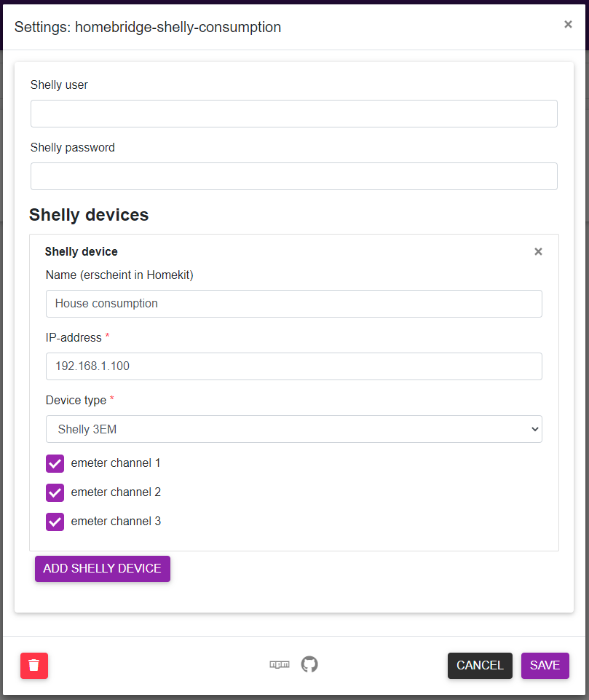Click ADD SHELLY DEVICE button
Screen dimensions: 589x700
tap(103, 568)
